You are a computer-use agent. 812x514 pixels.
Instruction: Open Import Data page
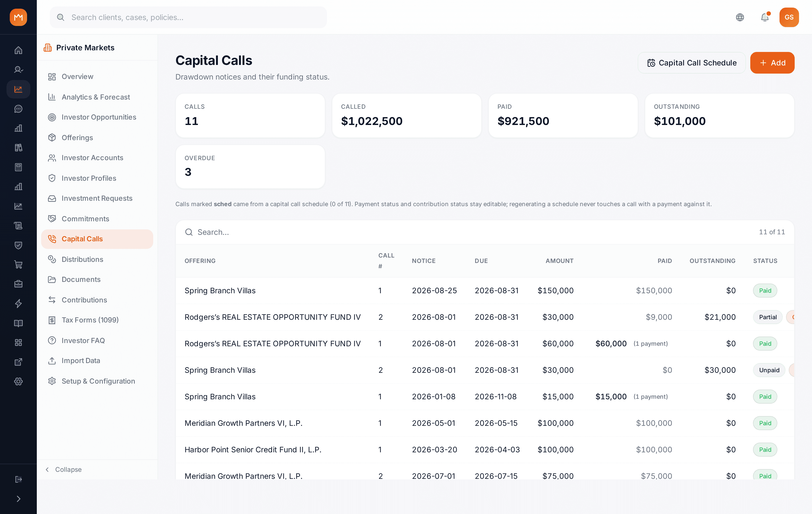coord(97,361)
